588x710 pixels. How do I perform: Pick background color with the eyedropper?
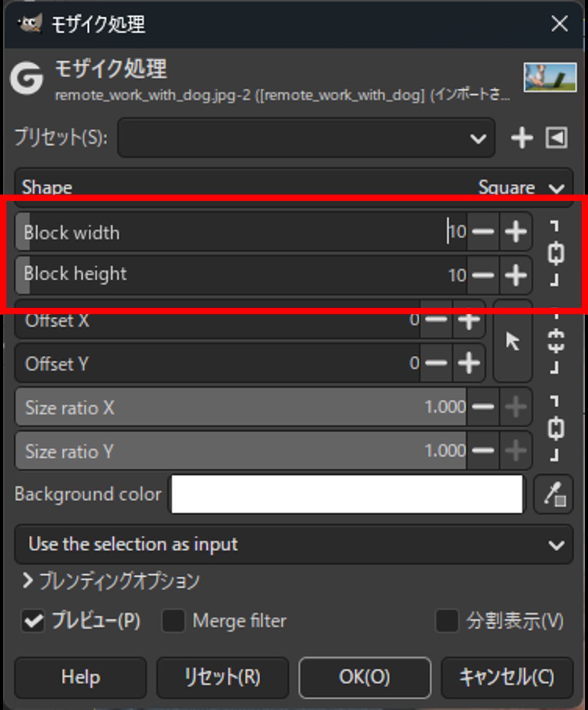coord(554,494)
